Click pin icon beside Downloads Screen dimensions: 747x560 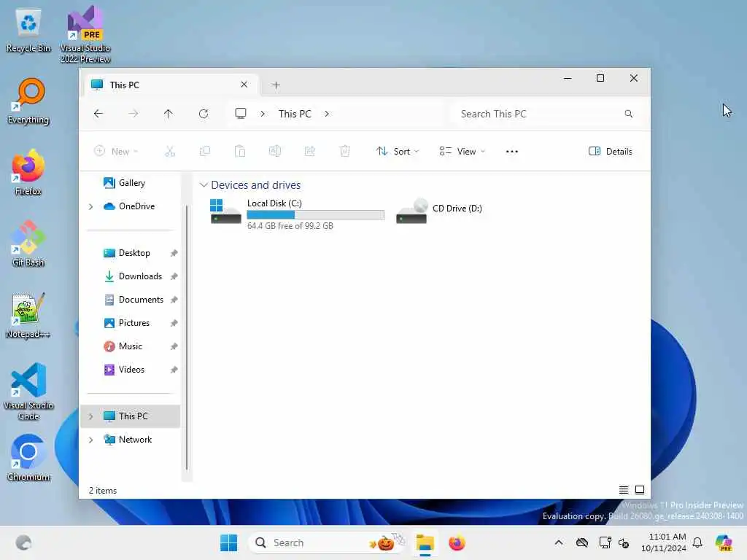[x=174, y=276]
